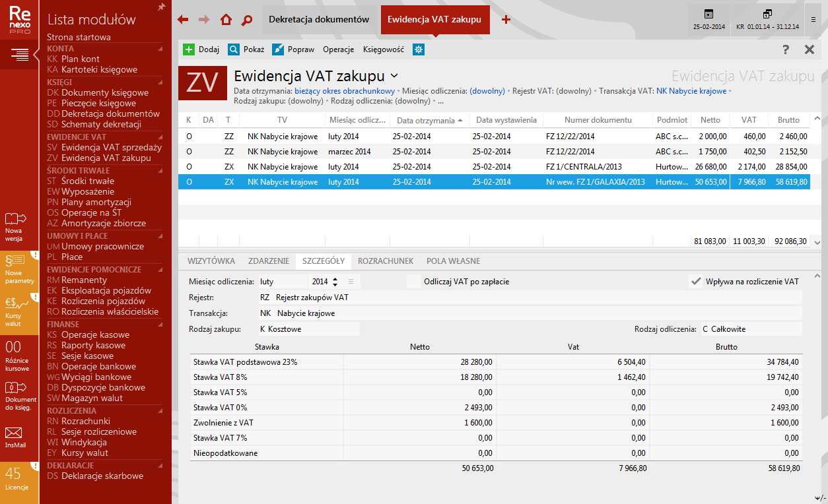This screenshot has height=504, width=828.
Task: Expand the Ewidencja VAT zakupu title dropdown
Action: [x=394, y=76]
